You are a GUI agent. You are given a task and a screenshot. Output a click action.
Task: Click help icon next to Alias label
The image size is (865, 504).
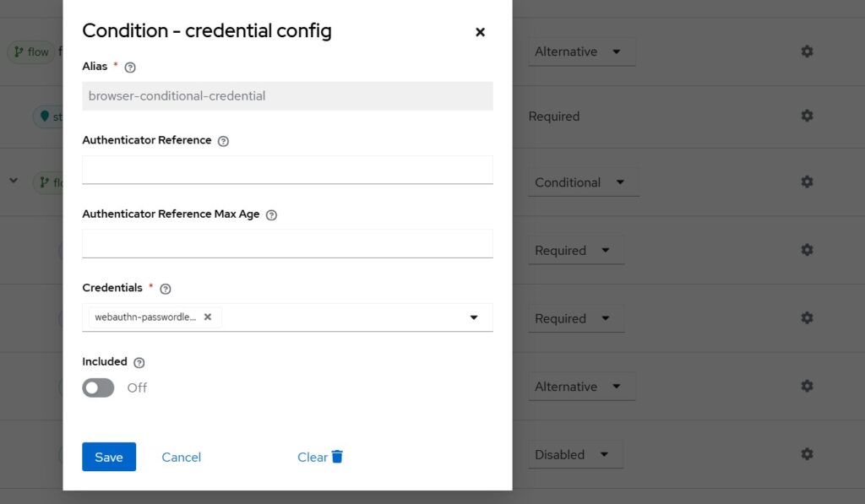[130, 68]
